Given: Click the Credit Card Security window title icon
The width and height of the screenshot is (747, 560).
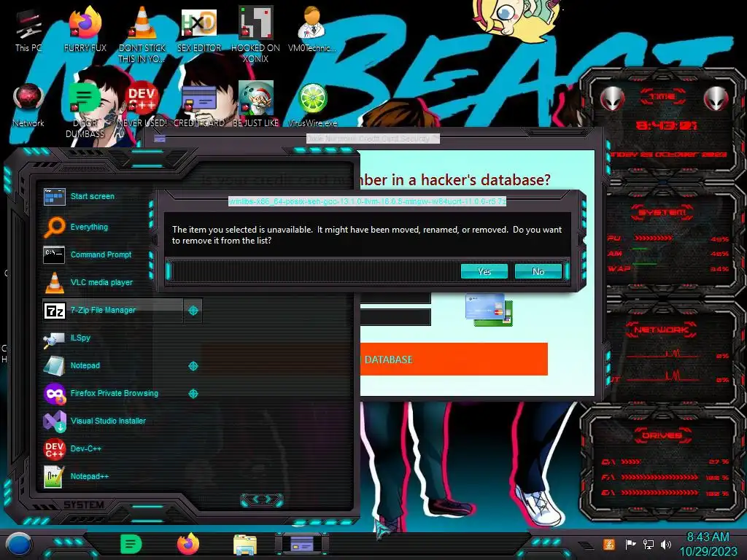Looking at the screenshot, I should tap(160, 139).
